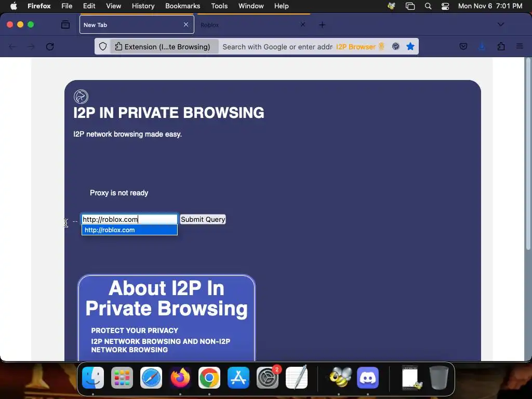Image resolution: width=532 pixels, height=399 pixels.
Task: Open the Help menu
Action: pos(281,6)
